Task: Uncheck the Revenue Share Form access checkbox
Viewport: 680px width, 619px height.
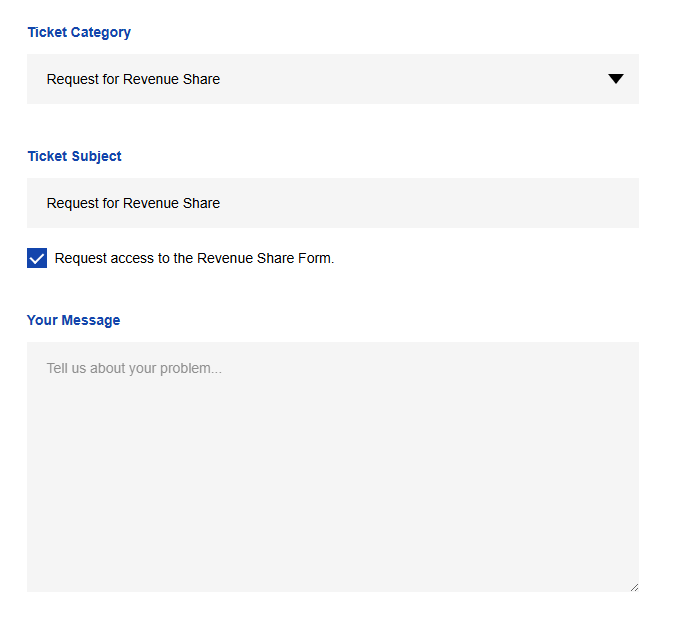Action: (x=37, y=258)
